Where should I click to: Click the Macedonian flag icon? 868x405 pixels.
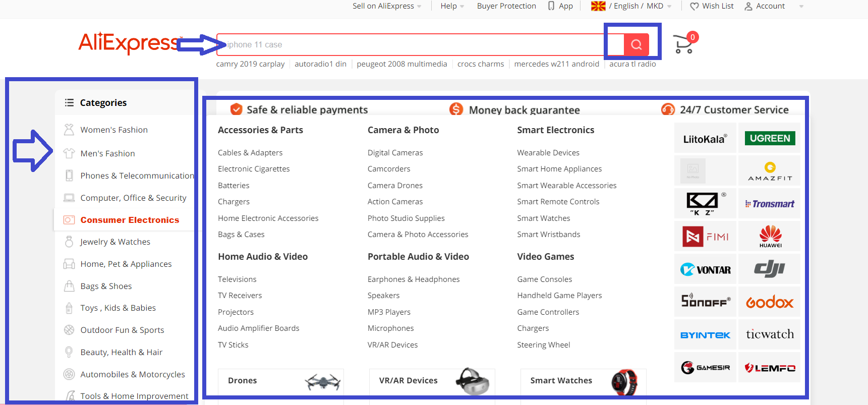(x=598, y=6)
